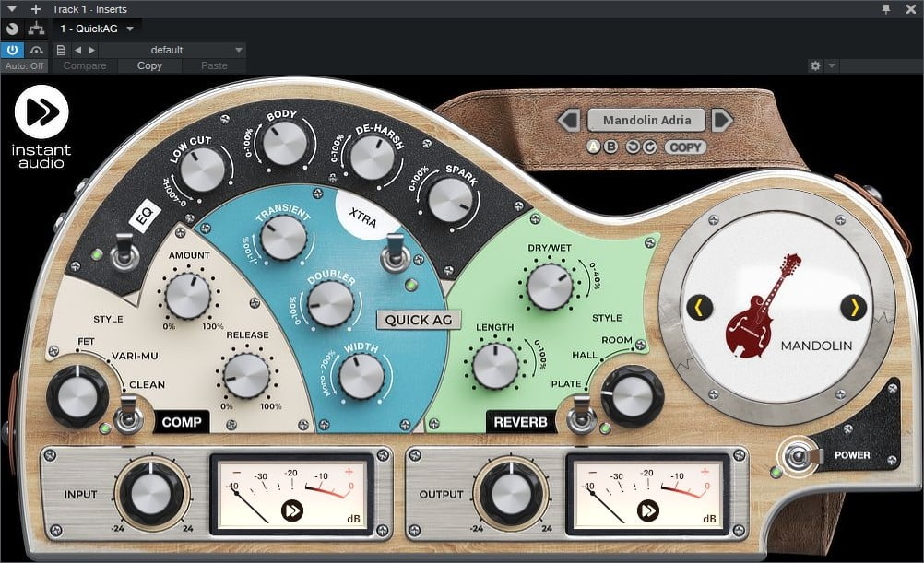Screen dimensions: 924x563
Task: Open the 1 - QuickAG insert dropdown
Action: click(x=97, y=29)
